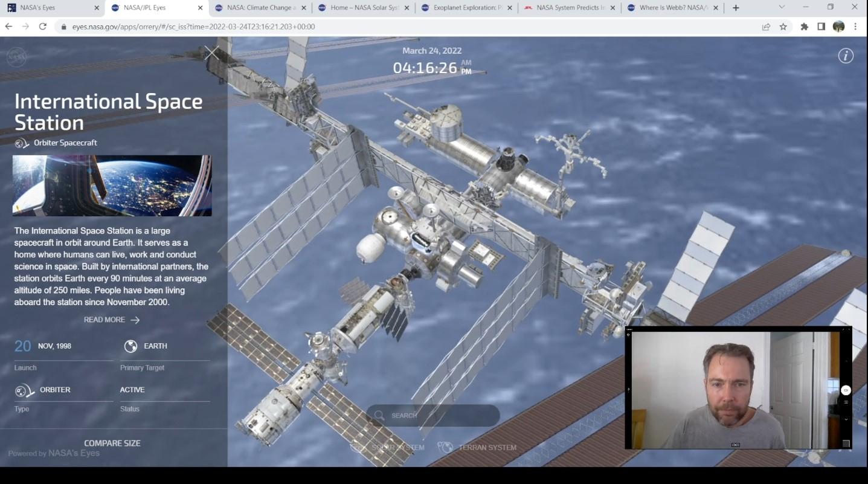Click the NOV, 1998 launch date
Viewport: 868px width, 484px height.
click(54, 346)
